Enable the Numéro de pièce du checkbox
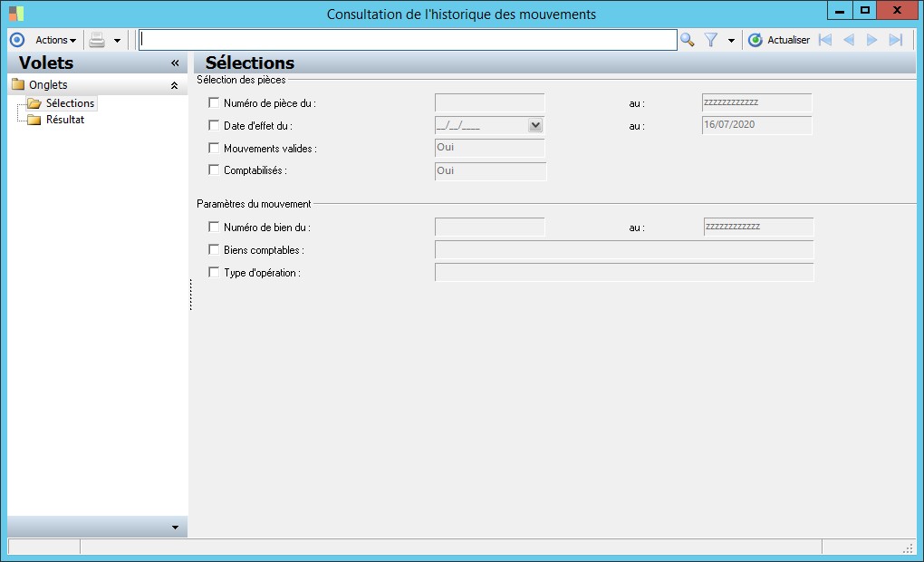 click(214, 102)
